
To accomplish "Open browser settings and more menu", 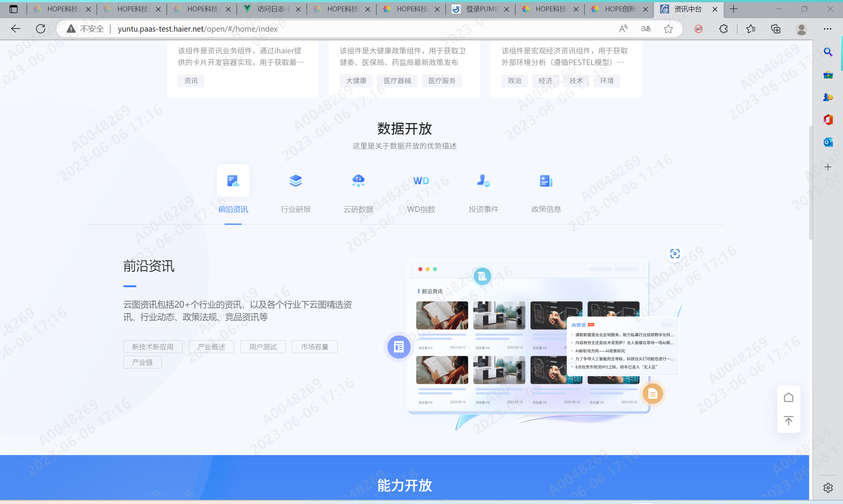I will (828, 29).
